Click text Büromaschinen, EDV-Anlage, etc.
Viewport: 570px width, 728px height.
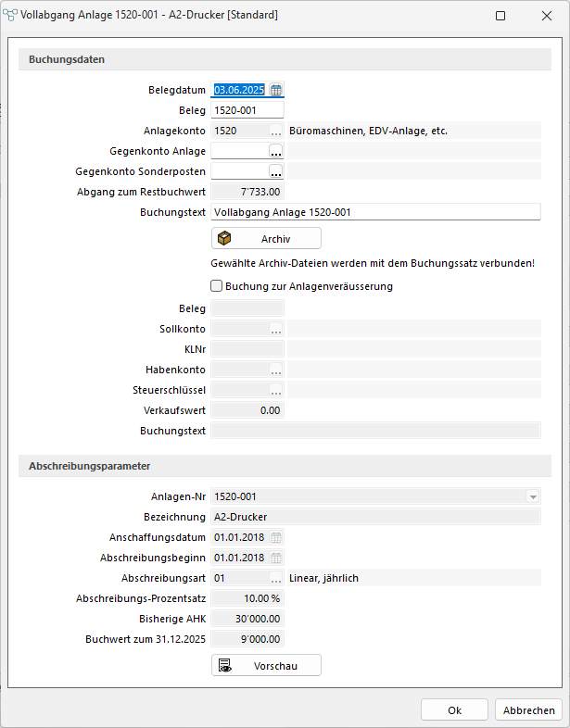click(x=368, y=131)
